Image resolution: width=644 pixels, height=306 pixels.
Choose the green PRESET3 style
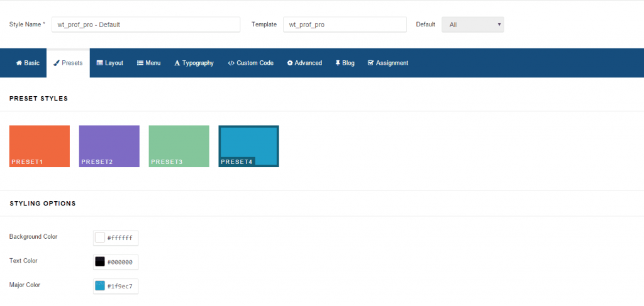179,146
